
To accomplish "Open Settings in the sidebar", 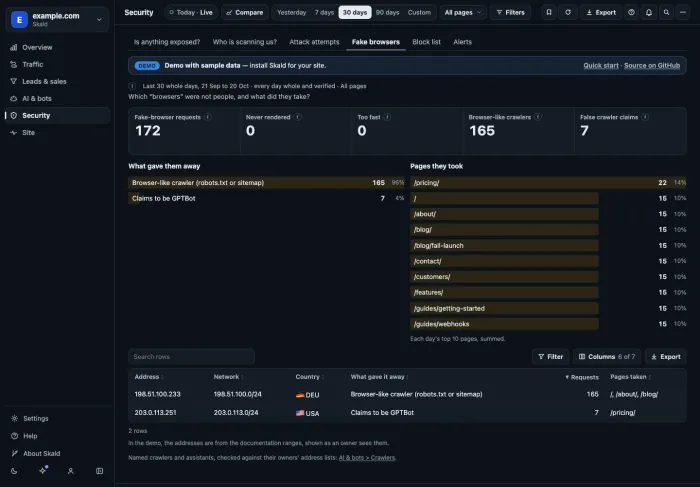I will coord(57,418).
